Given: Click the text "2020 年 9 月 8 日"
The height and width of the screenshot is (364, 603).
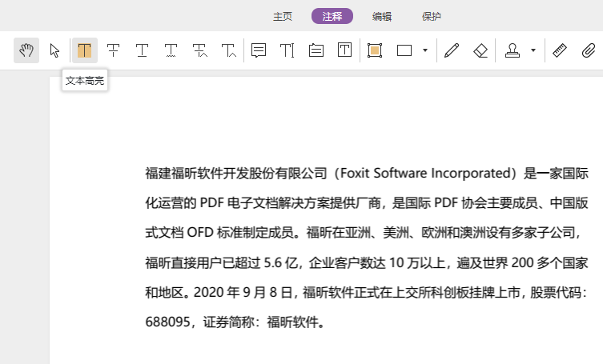Looking at the screenshot, I should (x=243, y=292).
